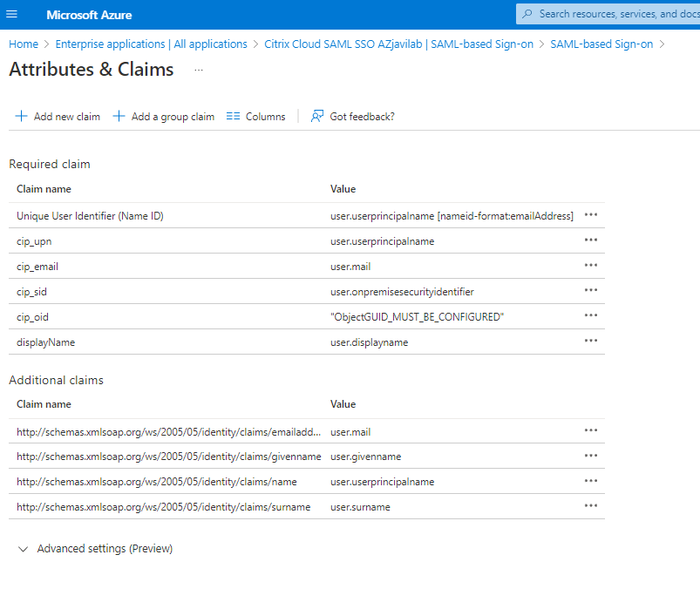Open Enterprise applications | All applications breadcrumb
This screenshot has width=700, height=609.
point(151,44)
